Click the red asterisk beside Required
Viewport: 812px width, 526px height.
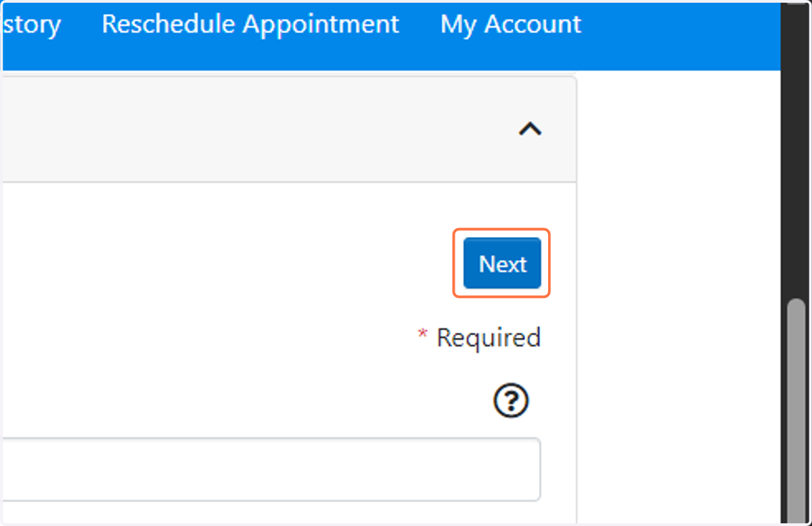pyautogui.click(x=423, y=334)
